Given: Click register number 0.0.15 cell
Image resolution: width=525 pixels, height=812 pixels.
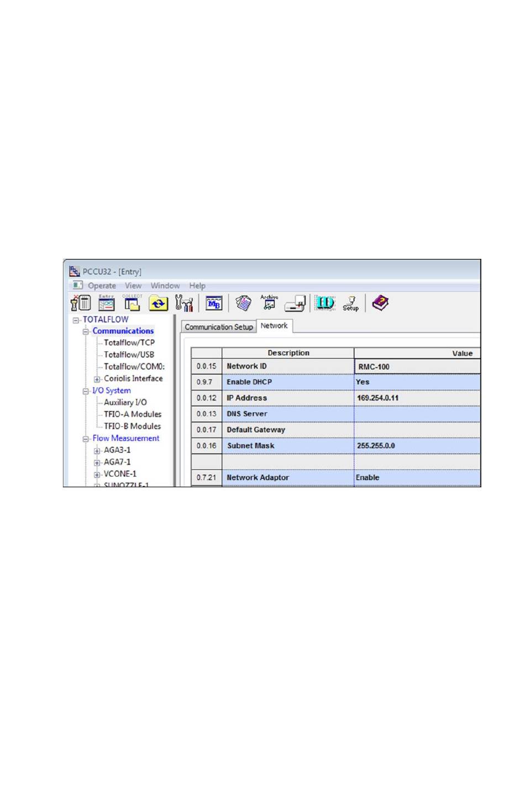Looking at the screenshot, I should click(x=207, y=367).
